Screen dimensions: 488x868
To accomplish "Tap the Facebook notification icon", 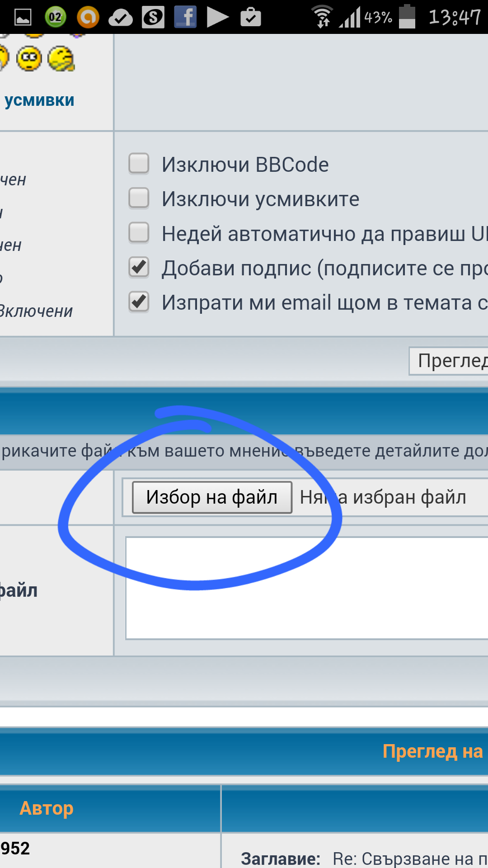I will [185, 17].
